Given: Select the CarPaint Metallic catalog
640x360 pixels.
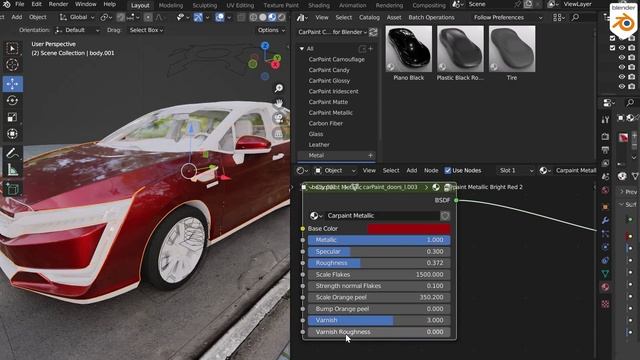Looking at the screenshot, I should tap(331, 113).
